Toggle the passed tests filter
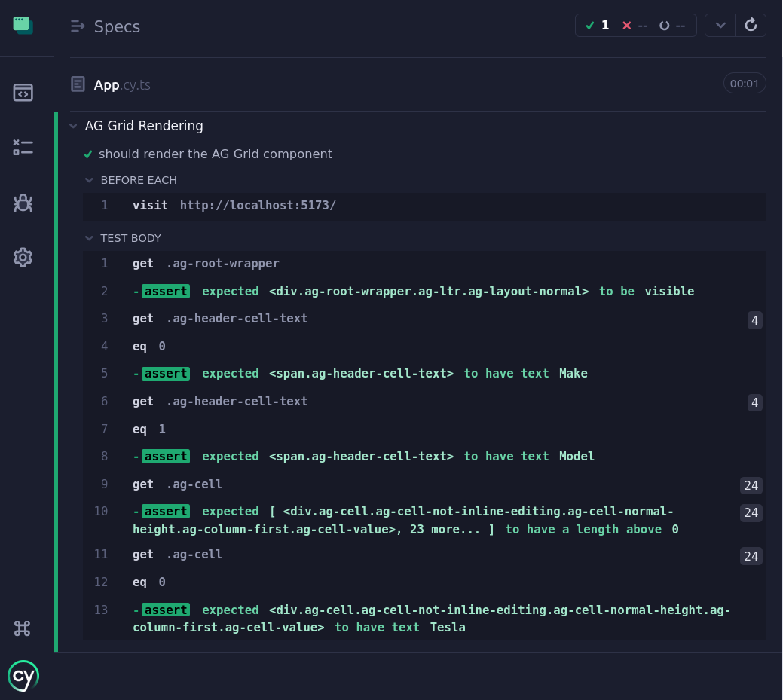Screen dimensions: 783x700 pyautogui.click(x=598, y=25)
